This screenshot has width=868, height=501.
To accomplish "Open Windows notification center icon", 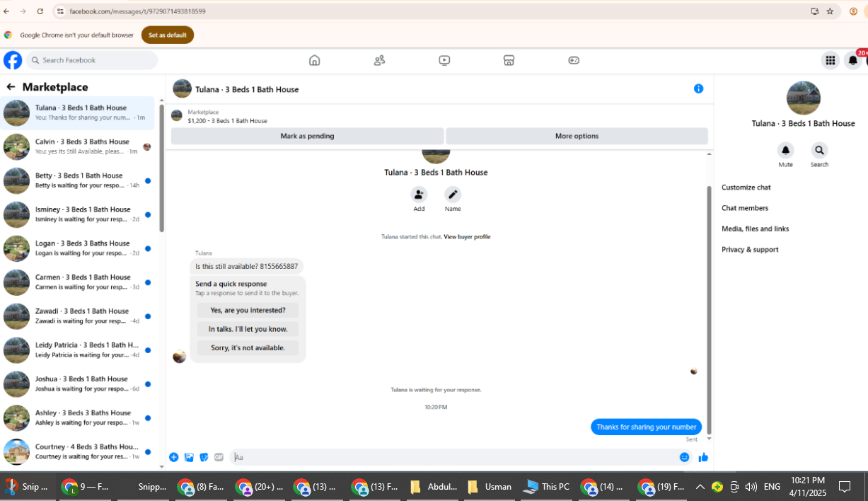I will pyautogui.click(x=845, y=487).
